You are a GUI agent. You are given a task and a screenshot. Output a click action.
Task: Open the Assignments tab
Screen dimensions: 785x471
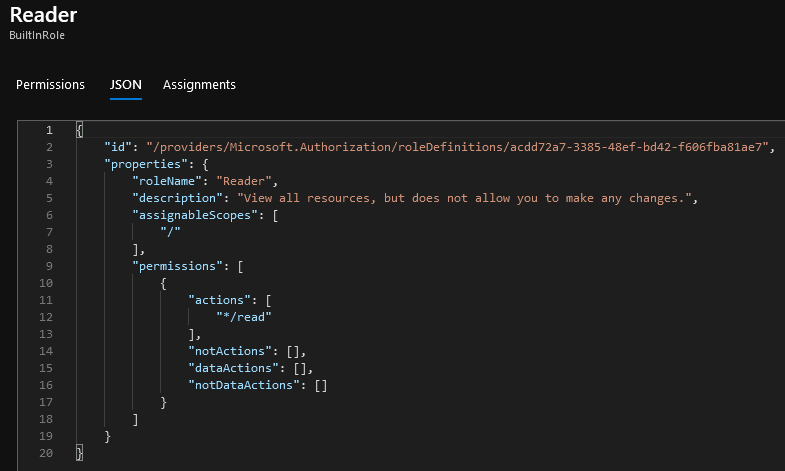click(x=199, y=85)
